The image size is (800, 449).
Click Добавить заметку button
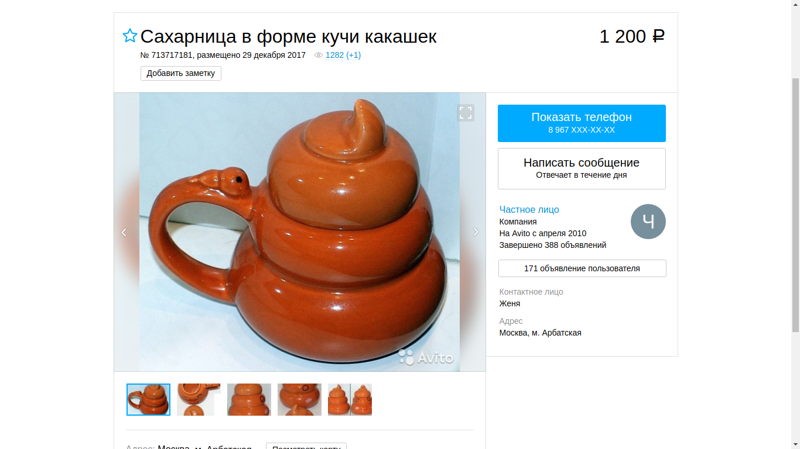[x=181, y=73]
